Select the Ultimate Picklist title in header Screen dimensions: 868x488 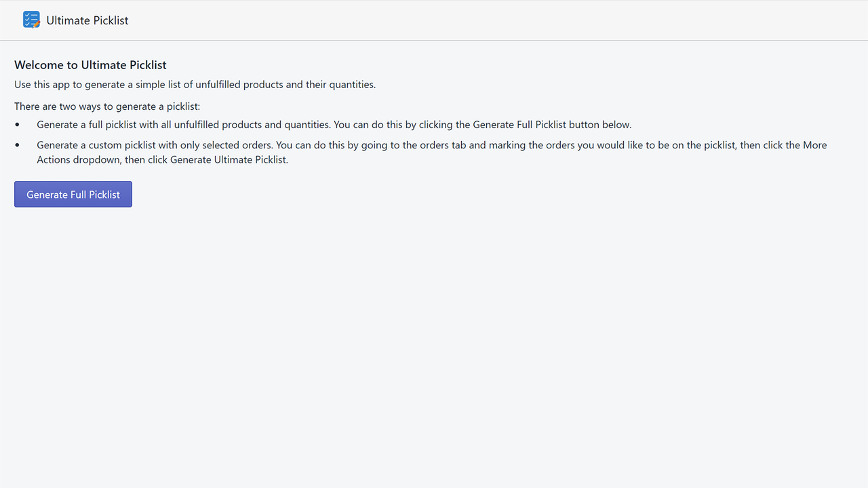click(87, 20)
